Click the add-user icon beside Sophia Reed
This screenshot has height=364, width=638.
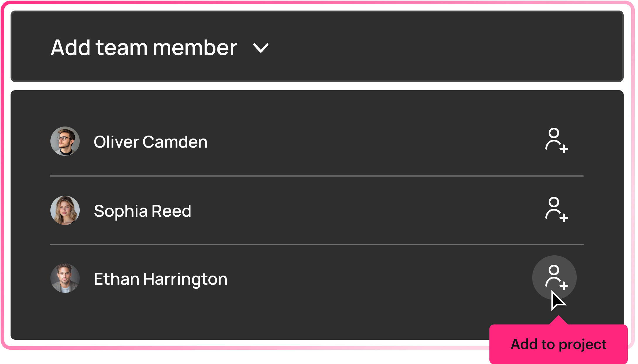point(556,210)
